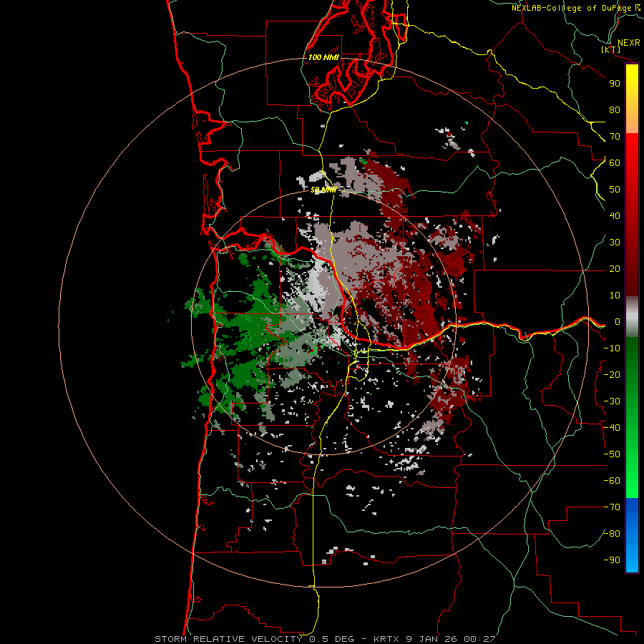Click the -90 scale value
The image size is (644, 644).
(612, 560)
